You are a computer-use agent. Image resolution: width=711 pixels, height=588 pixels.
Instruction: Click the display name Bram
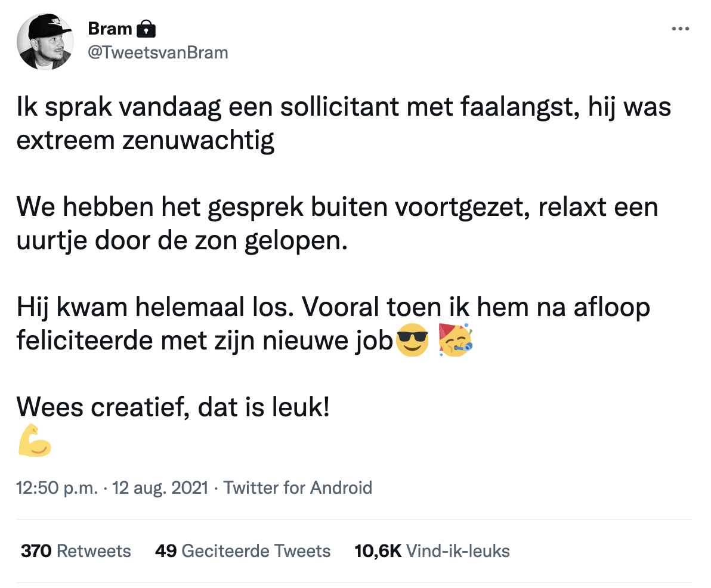(110, 28)
